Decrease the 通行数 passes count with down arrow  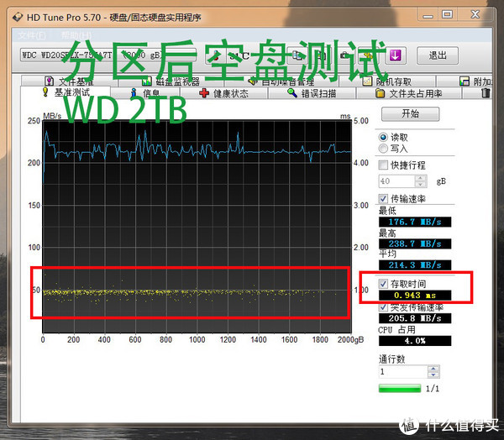click(x=433, y=375)
